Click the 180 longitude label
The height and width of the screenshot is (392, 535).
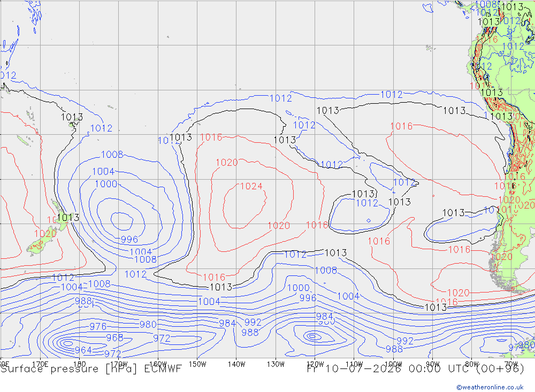coord(80,364)
